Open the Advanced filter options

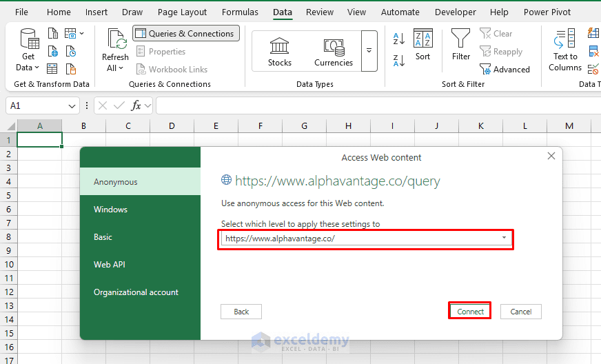coord(505,70)
